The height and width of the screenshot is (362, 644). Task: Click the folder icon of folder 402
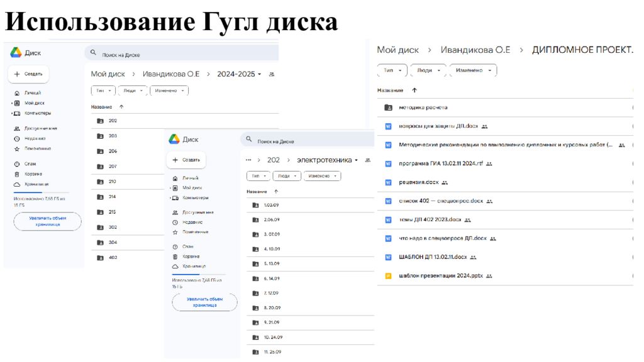point(100,258)
